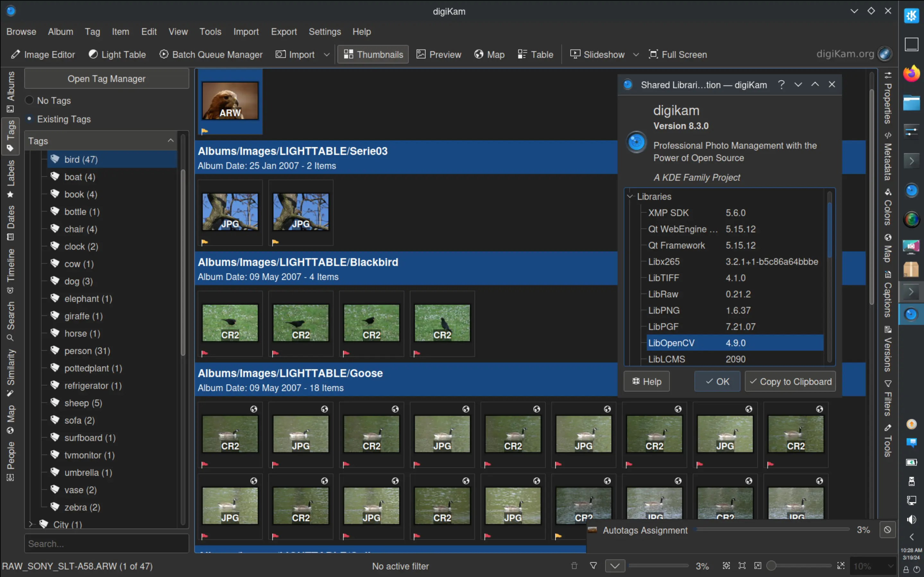The width and height of the screenshot is (924, 577).
Task: Open the Timeline sidebar panel
Action: [x=10, y=264]
